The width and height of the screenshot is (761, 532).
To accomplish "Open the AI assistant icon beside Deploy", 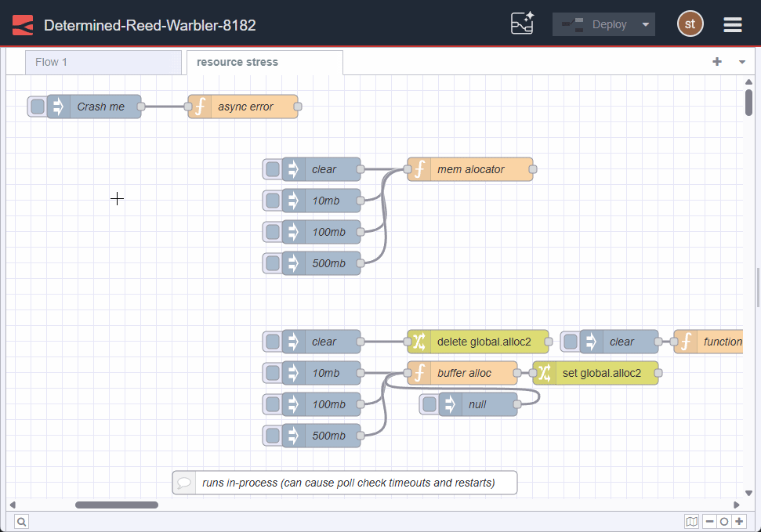I will click(x=522, y=24).
